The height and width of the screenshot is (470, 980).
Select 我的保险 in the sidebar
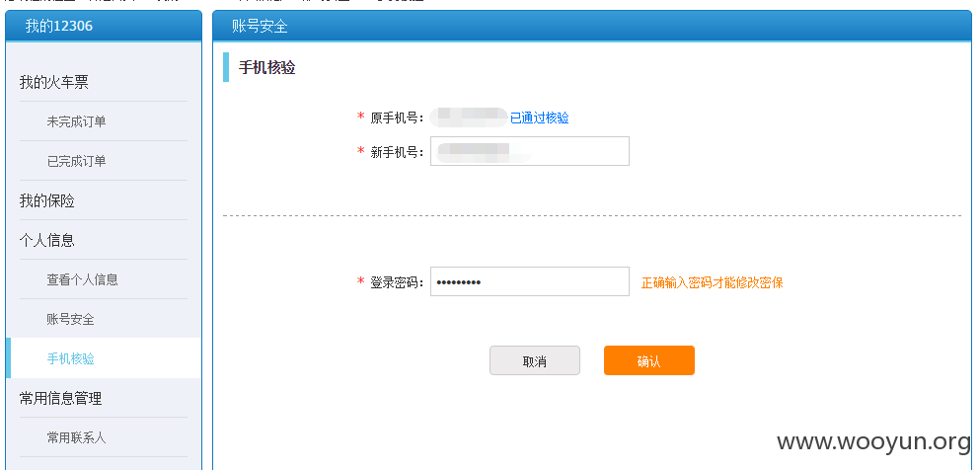tap(46, 201)
